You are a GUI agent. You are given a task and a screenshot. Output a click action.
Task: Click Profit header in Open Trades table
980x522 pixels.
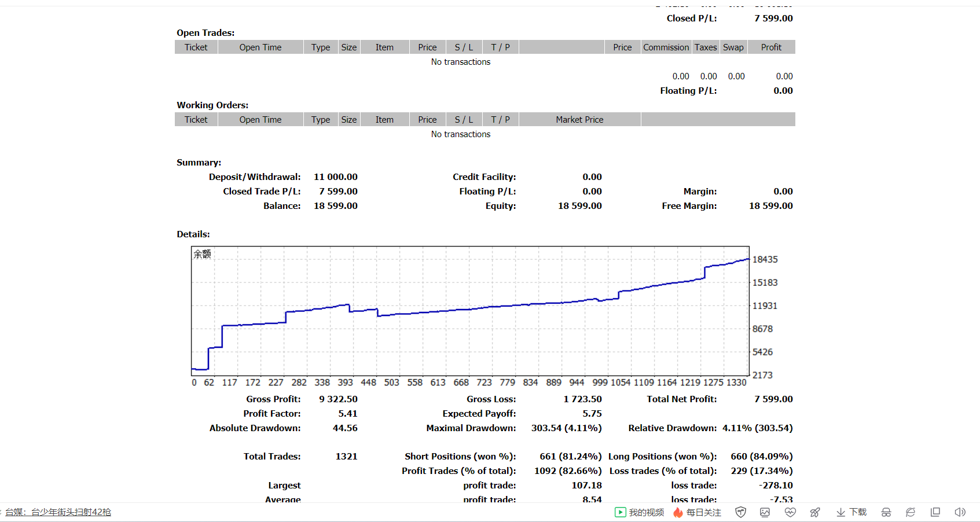point(771,47)
